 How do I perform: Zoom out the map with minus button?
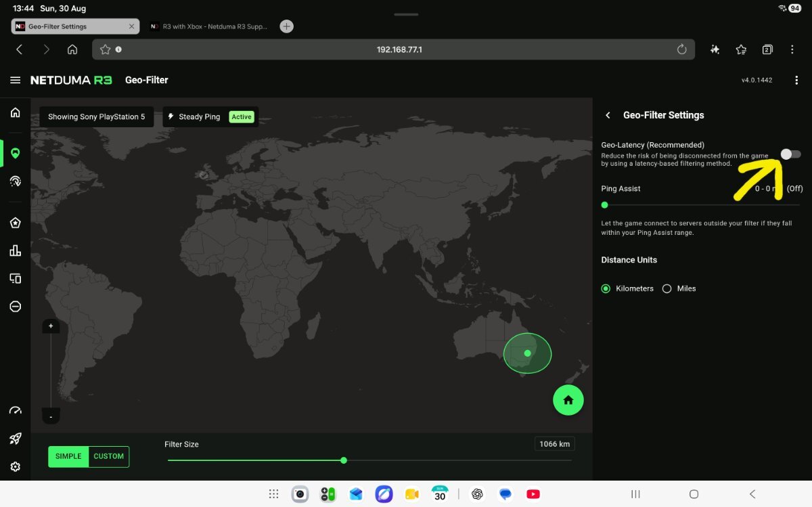click(51, 417)
